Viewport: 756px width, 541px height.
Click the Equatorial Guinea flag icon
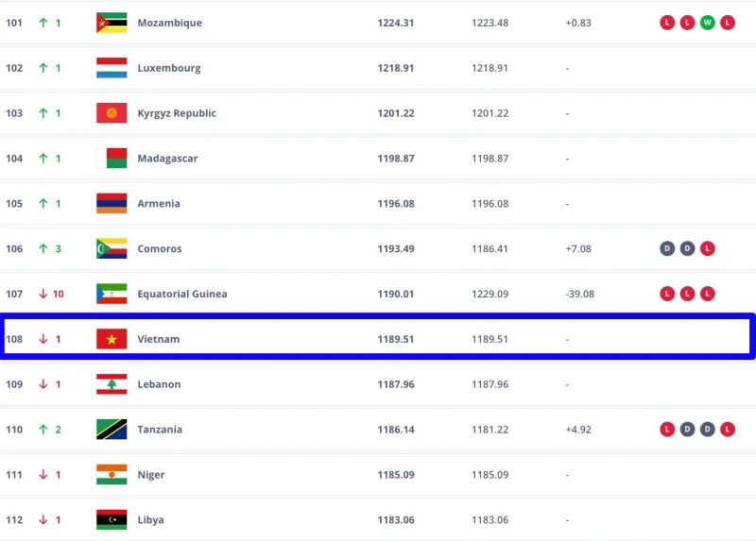112,294
